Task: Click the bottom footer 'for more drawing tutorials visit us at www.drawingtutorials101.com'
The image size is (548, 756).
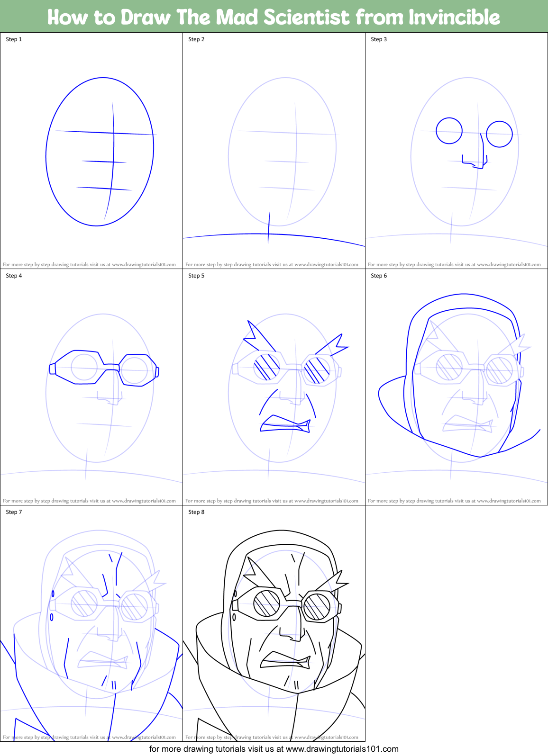Action: click(274, 749)
